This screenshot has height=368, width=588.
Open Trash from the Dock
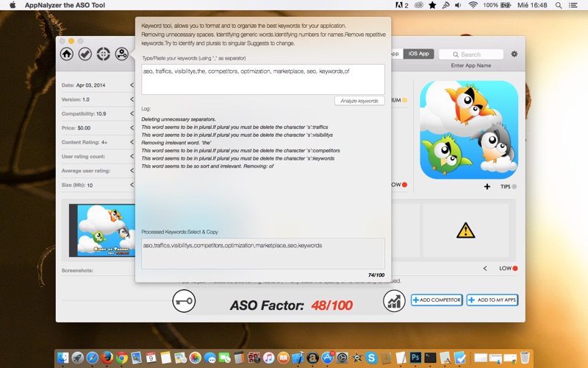click(x=525, y=358)
